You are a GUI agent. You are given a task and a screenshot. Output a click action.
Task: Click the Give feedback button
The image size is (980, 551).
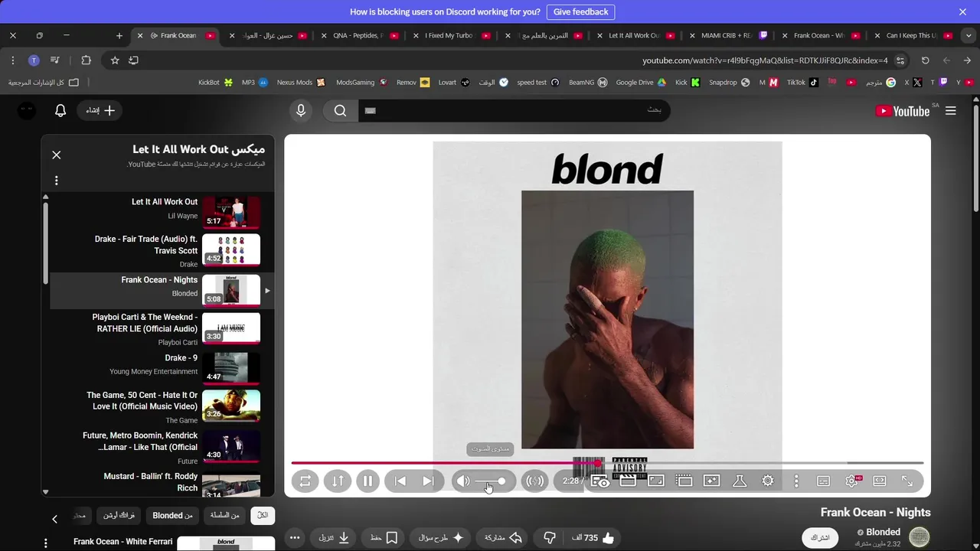(580, 11)
